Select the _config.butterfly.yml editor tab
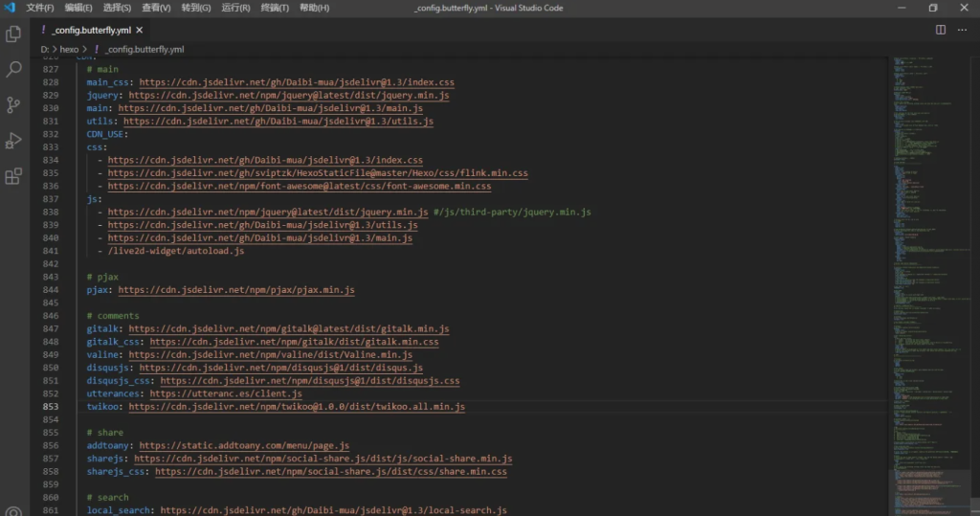 (x=91, y=30)
